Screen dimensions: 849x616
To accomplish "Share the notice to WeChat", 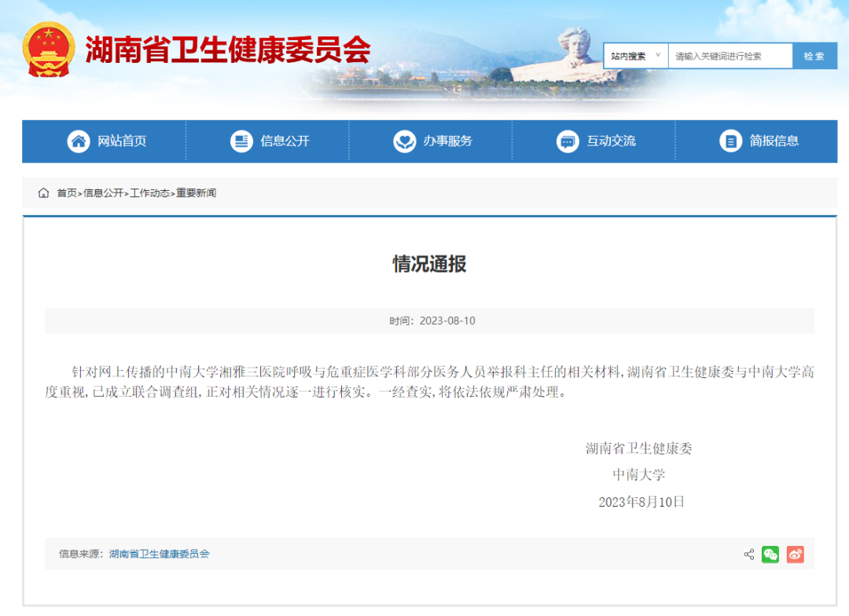I will (770, 555).
